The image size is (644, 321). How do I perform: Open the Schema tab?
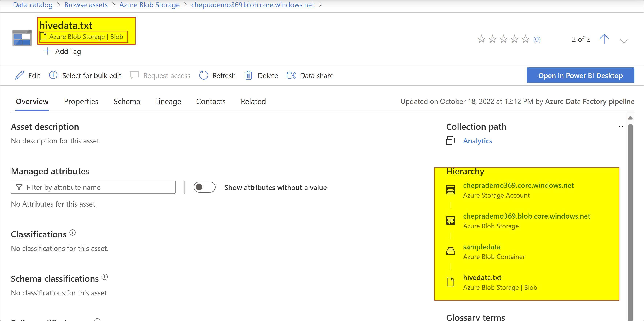(x=127, y=101)
